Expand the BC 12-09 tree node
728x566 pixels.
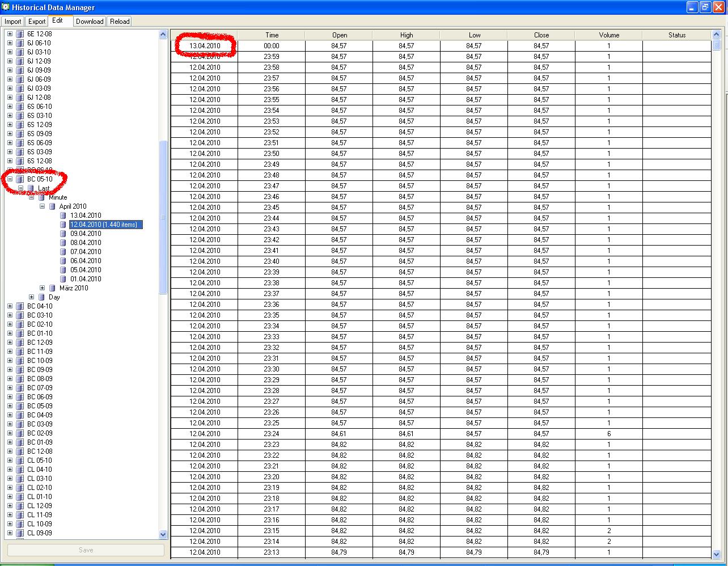[10, 343]
